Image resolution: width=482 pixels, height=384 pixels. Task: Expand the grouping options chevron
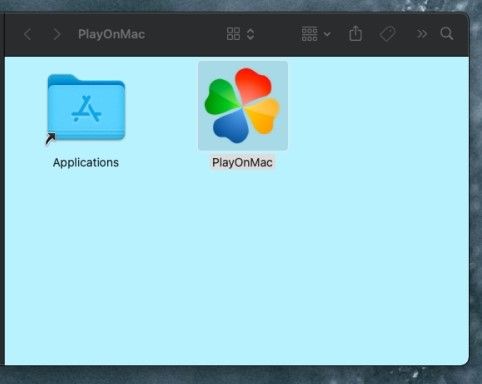coord(327,34)
